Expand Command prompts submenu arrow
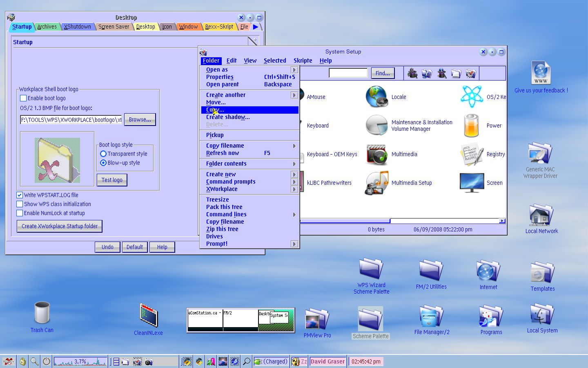The width and height of the screenshot is (588, 368). point(294,182)
